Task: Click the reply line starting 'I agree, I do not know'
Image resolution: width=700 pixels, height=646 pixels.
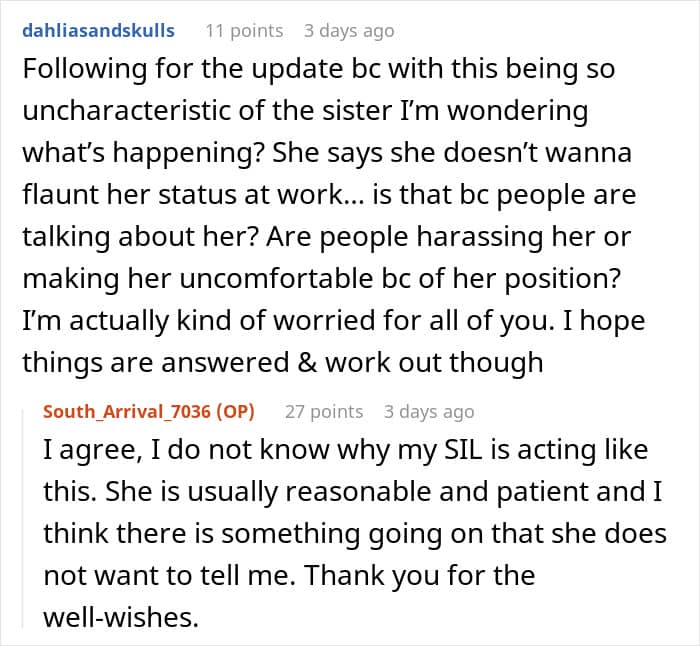Action: (346, 450)
